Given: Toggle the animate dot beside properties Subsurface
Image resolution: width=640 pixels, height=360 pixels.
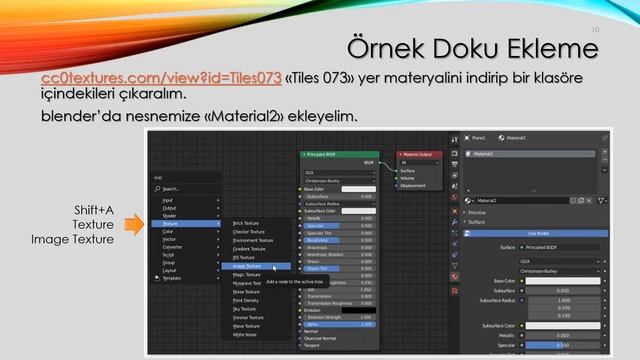Looking at the screenshot, I should pyautogui.click(x=605, y=291).
